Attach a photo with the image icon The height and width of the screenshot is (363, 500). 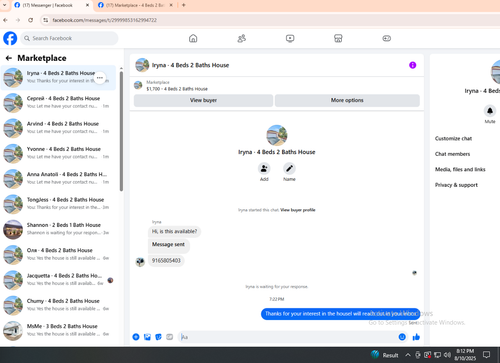click(x=147, y=337)
